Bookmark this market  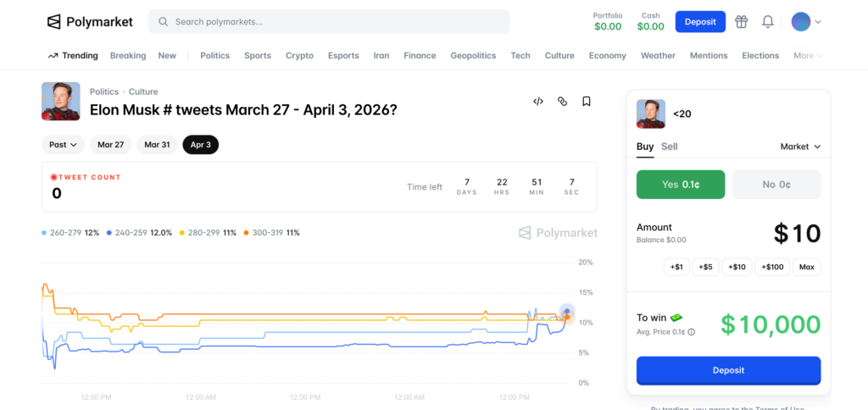click(587, 102)
